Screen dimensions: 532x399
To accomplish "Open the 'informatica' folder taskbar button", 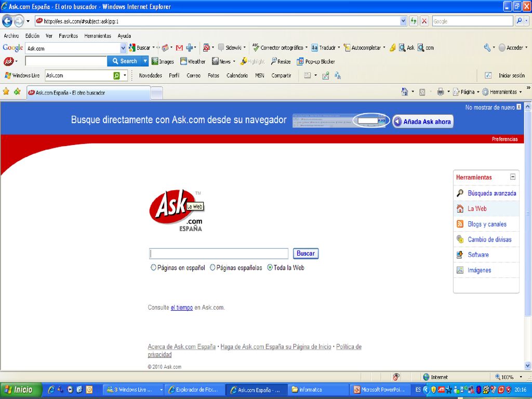I will coord(318,390).
